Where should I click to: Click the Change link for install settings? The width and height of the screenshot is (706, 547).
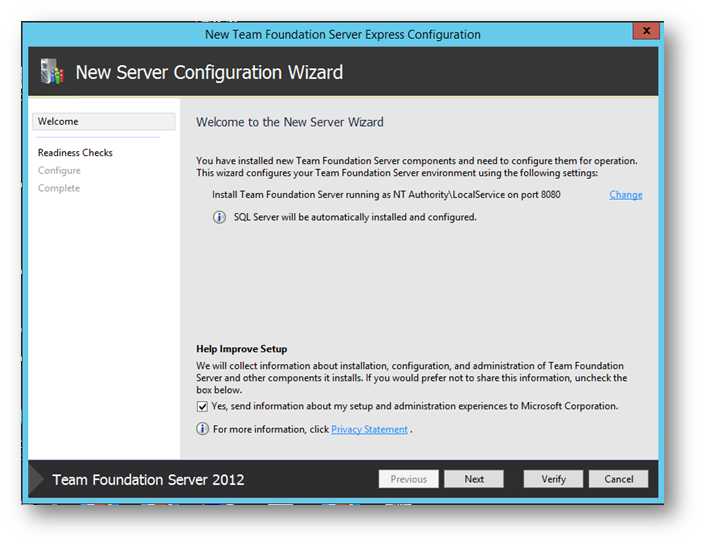pyautogui.click(x=625, y=195)
